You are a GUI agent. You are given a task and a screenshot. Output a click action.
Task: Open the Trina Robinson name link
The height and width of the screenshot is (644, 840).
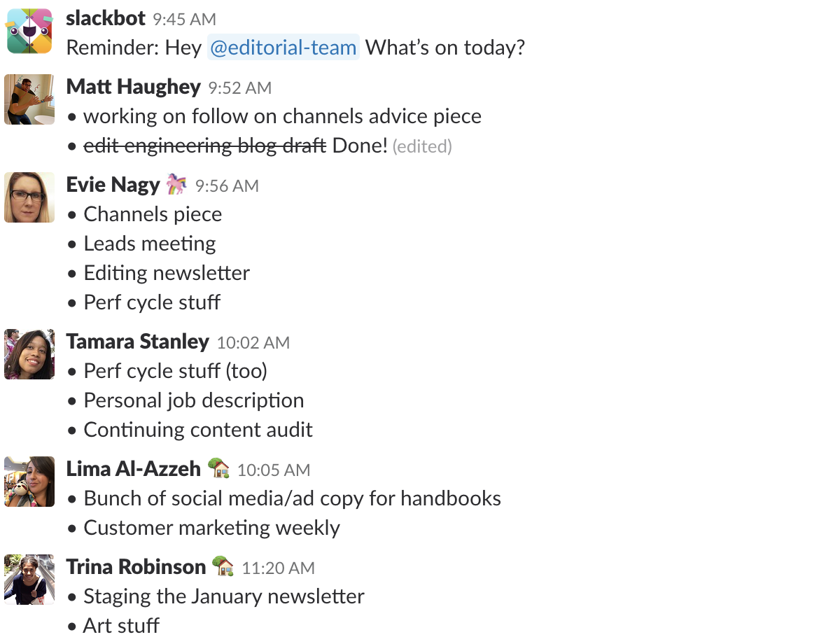point(136,566)
